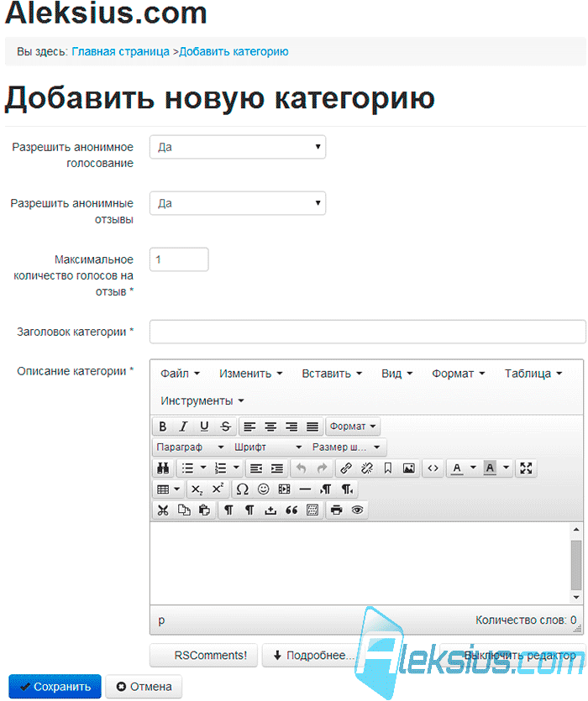The width and height of the screenshot is (588, 701).
Task: Increase indent with the indent icon
Action: click(x=277, y=468)
